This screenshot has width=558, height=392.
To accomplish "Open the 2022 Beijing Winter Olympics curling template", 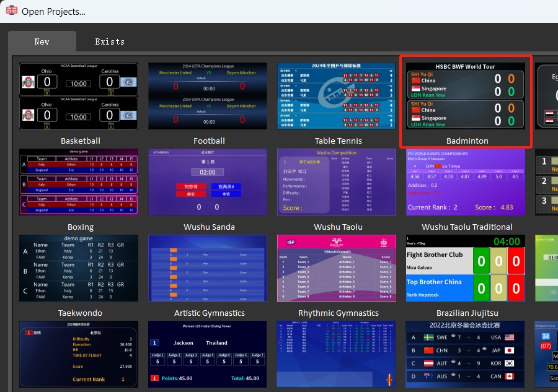I will click(466, 354).
